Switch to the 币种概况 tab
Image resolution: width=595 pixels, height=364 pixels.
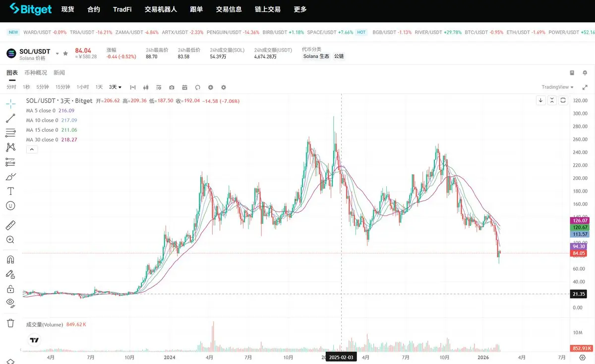point(36,73)
